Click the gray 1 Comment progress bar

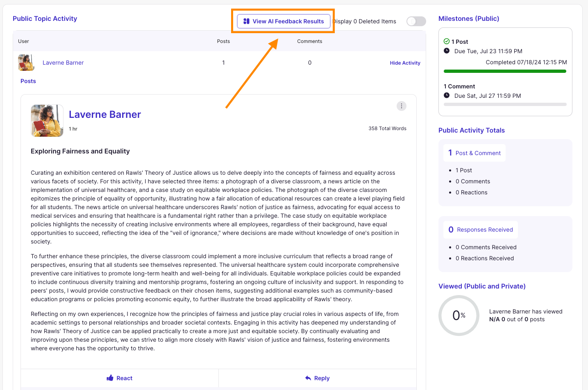(505, 104)
